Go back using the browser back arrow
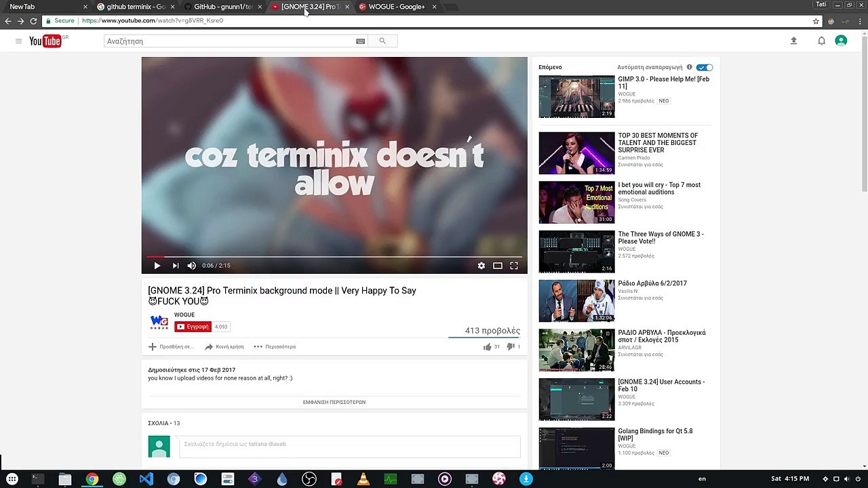The width and height of the screenshot is (868, 488). tap(8, 21)
